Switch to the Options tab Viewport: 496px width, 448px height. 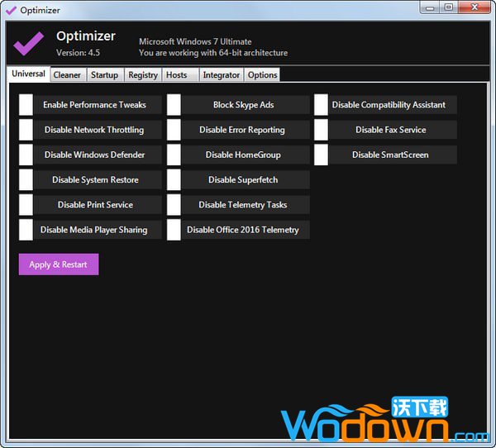262,75
